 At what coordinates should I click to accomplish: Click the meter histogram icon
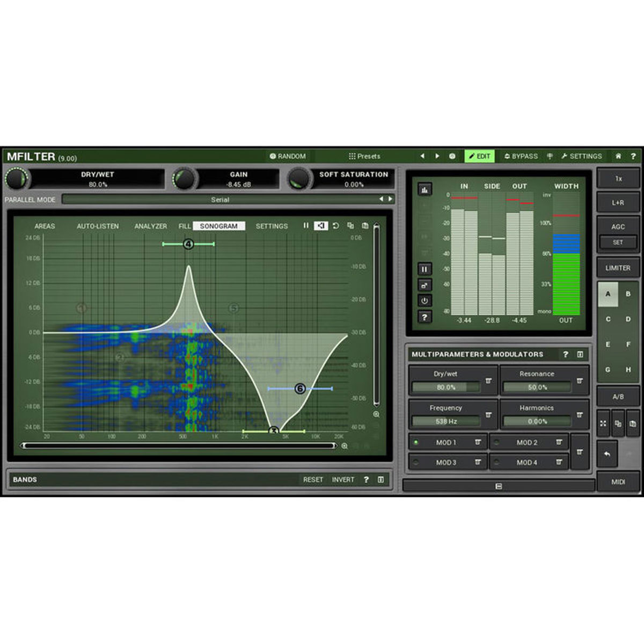pos(425,190)
